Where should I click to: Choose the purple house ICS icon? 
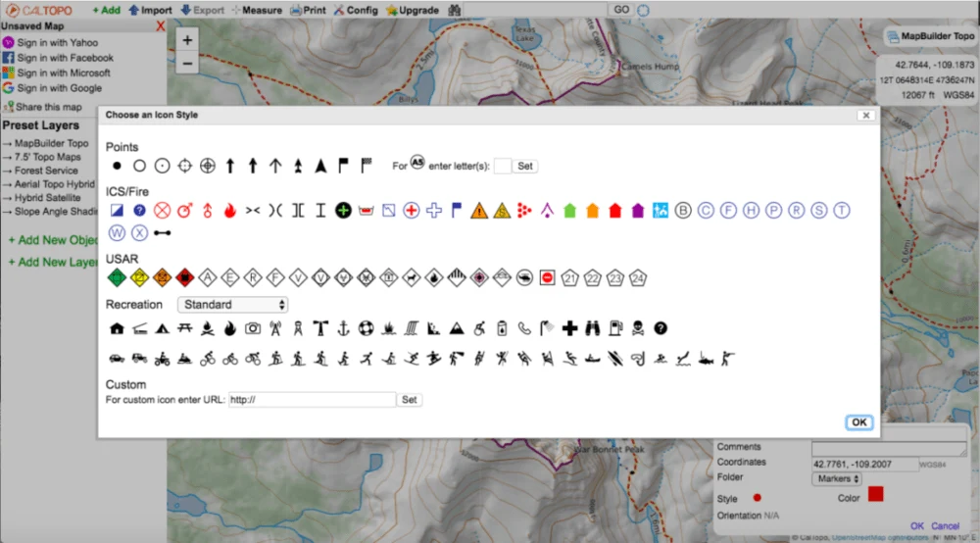pos(638,211)
